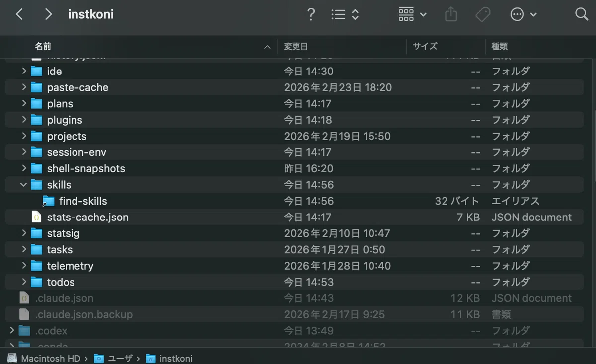Open the list view switcher
Screen dimensions: 596x364
point(345,14)
